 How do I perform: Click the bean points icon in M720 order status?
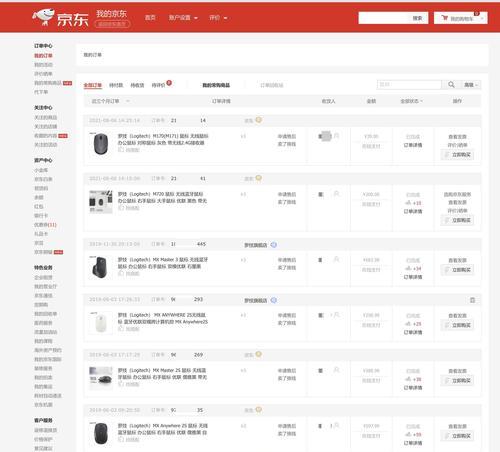pos(408,203)
